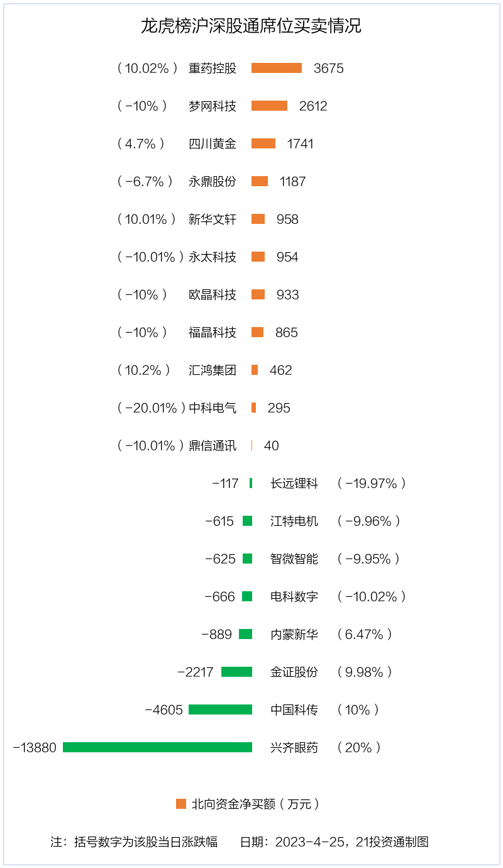Select the 新华文轩 stock name
503x868 pixels.
tap(213, 219)
